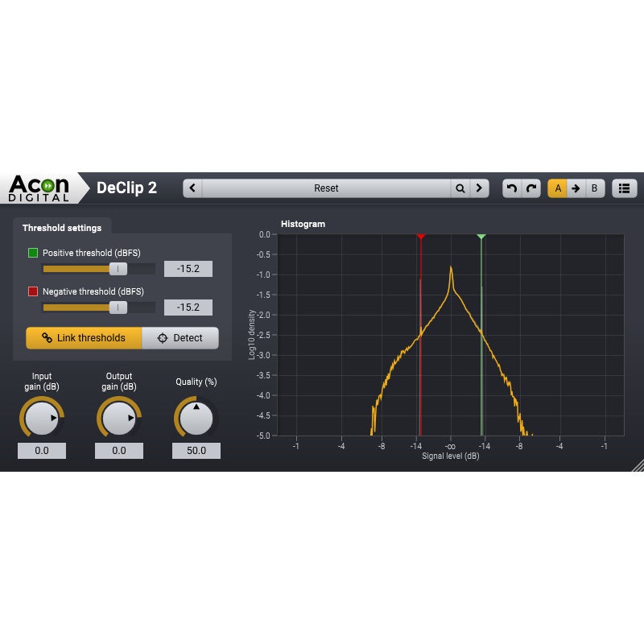
Task: Toggle Link thresholds button
Action: 84,338
